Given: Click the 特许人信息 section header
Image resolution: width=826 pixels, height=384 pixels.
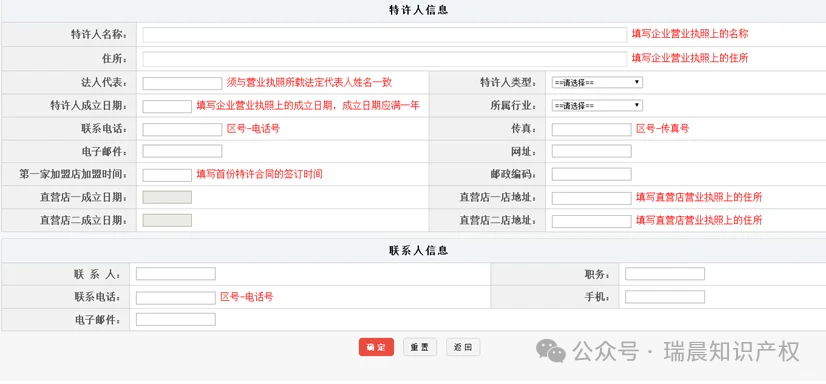Looking at the screenshot, I should pos(418,11).
